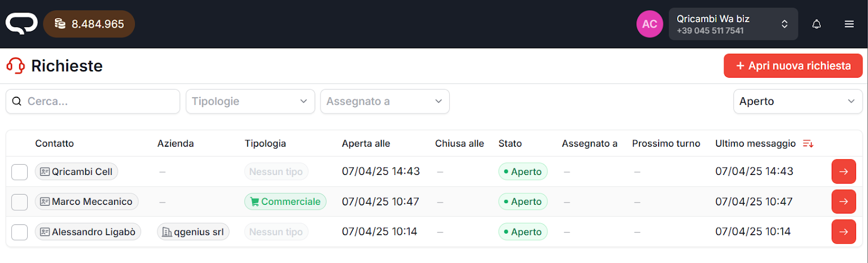868x263 pixels.
Task: Click the Chiusa alle column header
Action: coord(459,143)
